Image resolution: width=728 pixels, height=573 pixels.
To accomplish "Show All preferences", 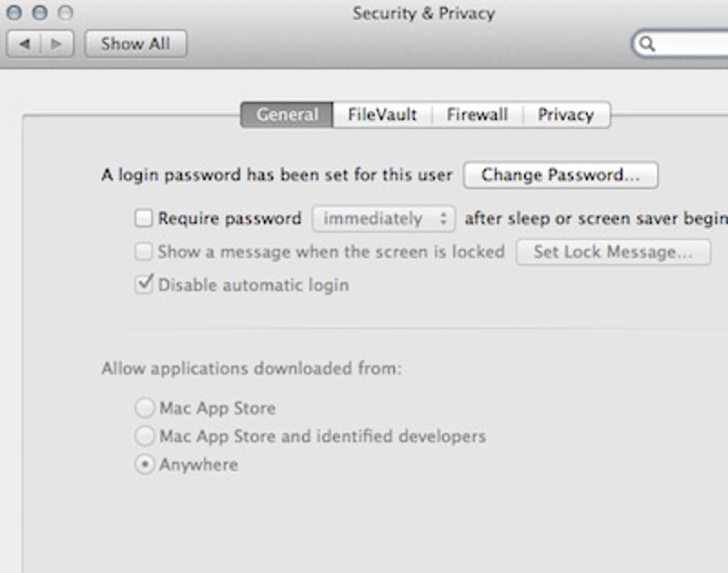I will click(x=136, y=44).
